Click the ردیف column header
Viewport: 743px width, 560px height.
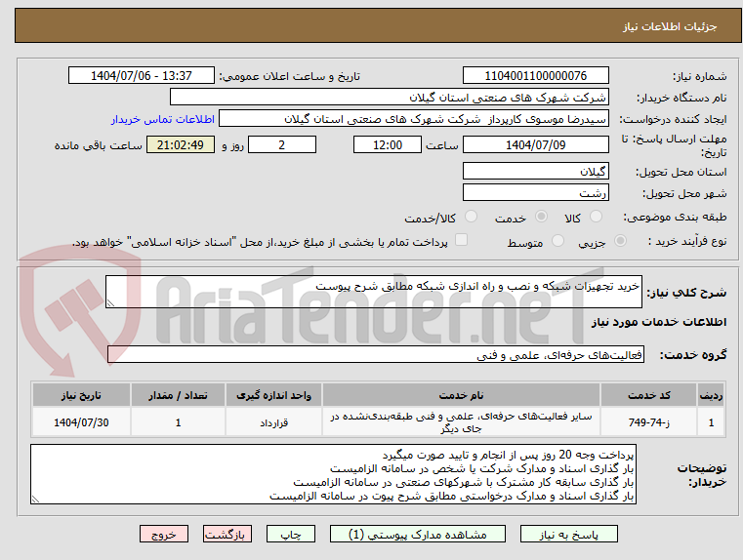pos(711,395)
